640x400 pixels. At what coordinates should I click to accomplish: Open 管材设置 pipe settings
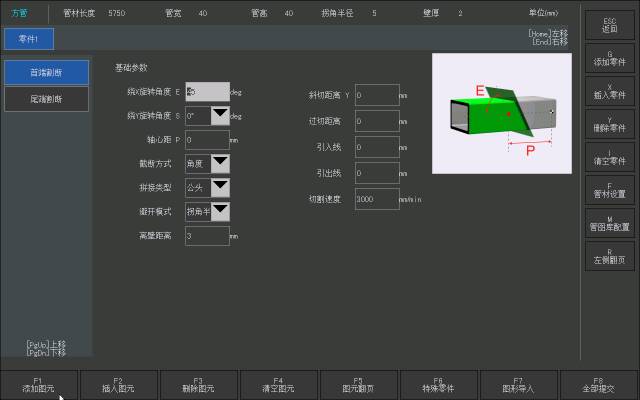click(x=610, y=191)
